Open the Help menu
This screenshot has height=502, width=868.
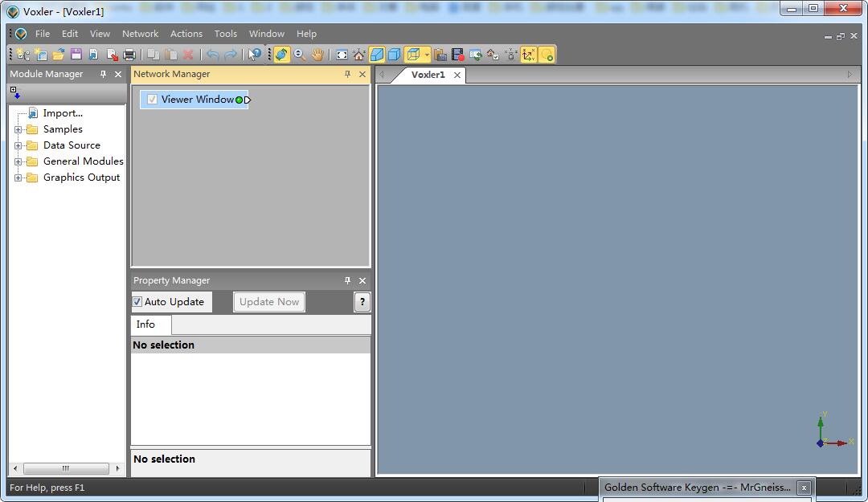pyautogui.click(x=306, y=34)
